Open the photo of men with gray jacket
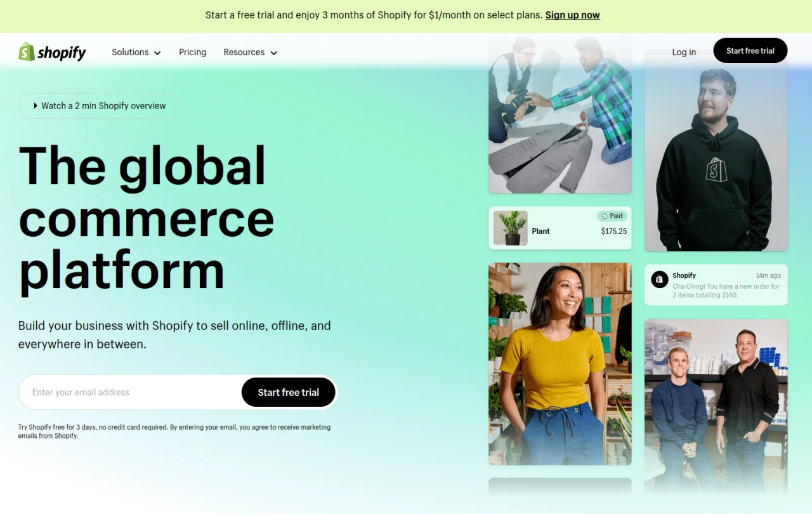 tap(560, 114)
